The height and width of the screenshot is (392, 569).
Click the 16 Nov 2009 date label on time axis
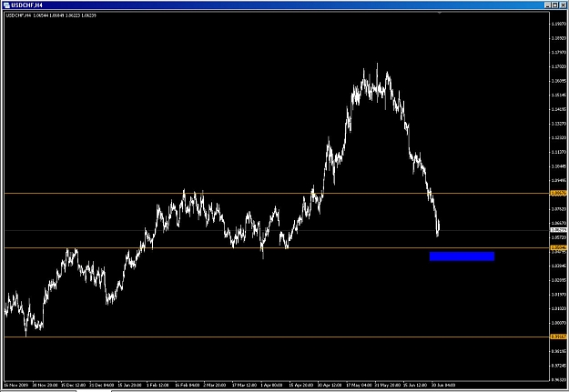(16, 385)
